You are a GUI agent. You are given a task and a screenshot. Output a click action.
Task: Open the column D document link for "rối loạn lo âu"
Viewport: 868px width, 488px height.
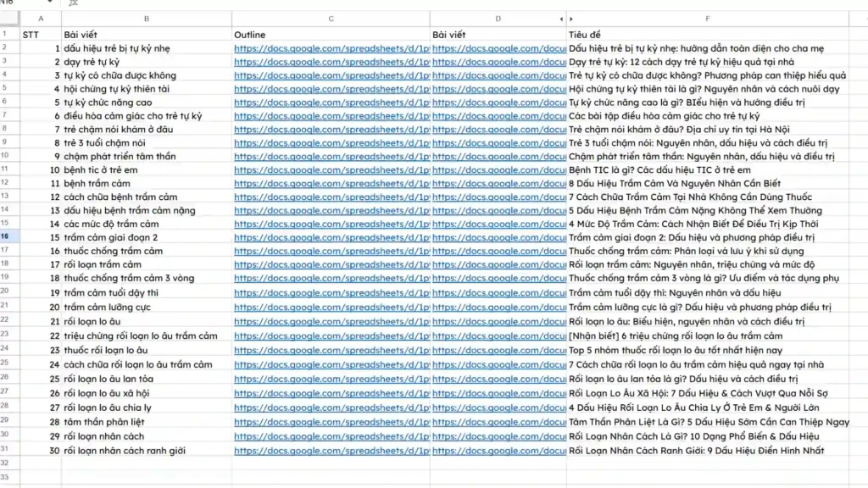[499, 321]
